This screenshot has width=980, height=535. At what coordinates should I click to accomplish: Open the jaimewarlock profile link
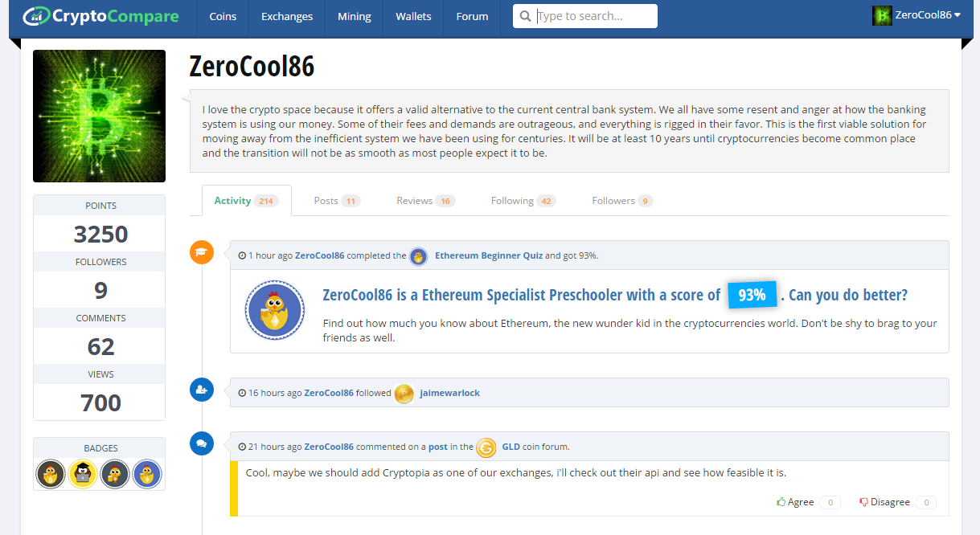[x=449, y=393]
